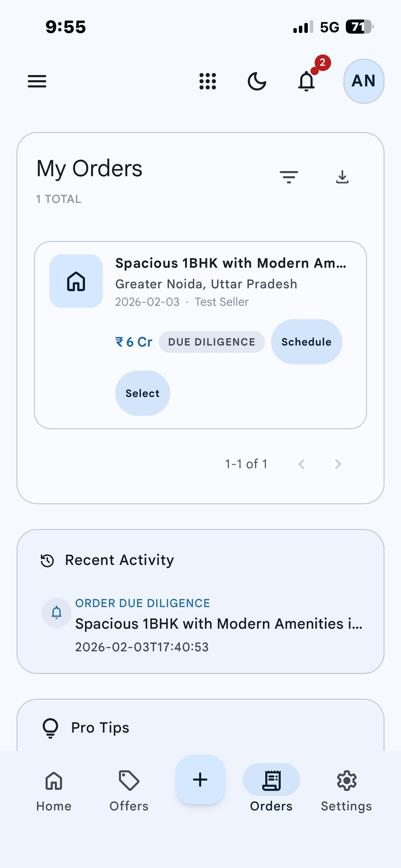
Task: Click the DUE DILIGENCE status chip
Action: (211, 342)
